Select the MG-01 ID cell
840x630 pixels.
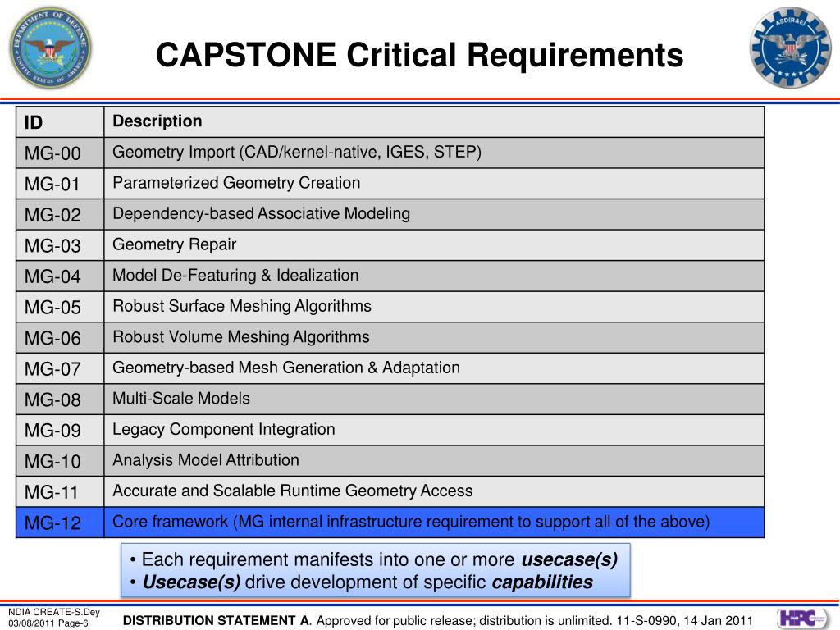tap(60, 184)
